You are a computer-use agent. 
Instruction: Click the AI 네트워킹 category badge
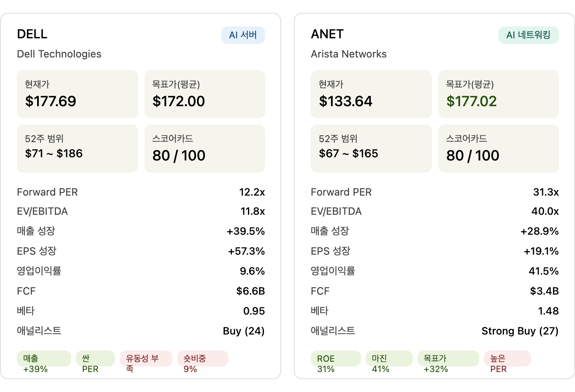point(528,35)
